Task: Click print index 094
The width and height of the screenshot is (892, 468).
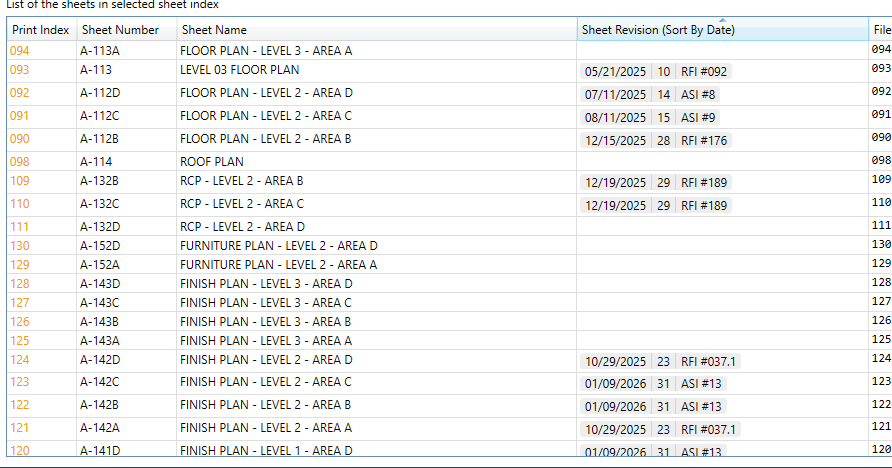Action: (x=20, y=50)
